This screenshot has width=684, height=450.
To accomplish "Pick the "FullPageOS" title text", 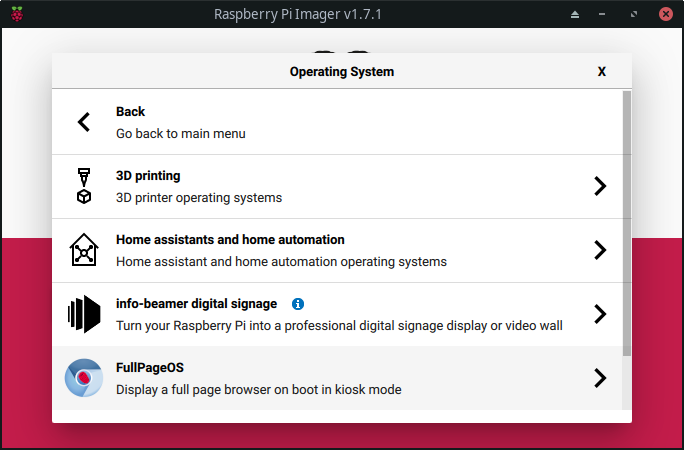I will click(x=150, y=368).
